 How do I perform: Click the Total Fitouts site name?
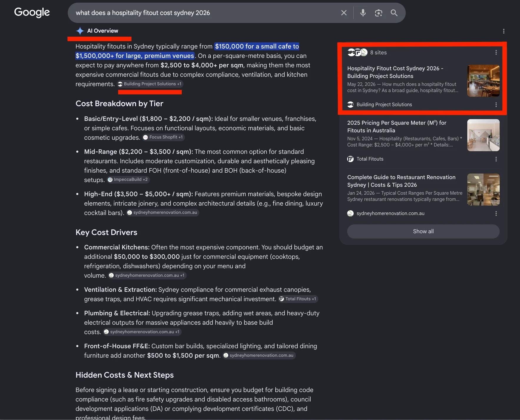(370, 159)
